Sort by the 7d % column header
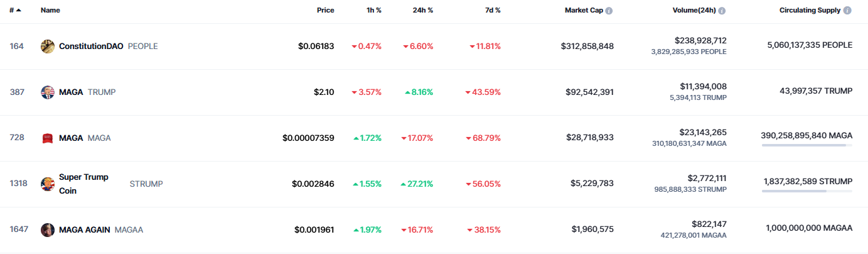Viewport: 868px width, 254px height. pos(492,11)
